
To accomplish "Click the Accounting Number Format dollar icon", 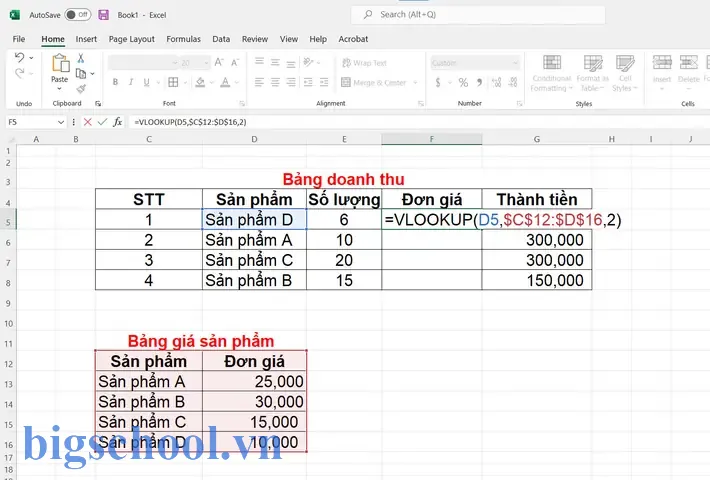I will (x=438, y=82).
